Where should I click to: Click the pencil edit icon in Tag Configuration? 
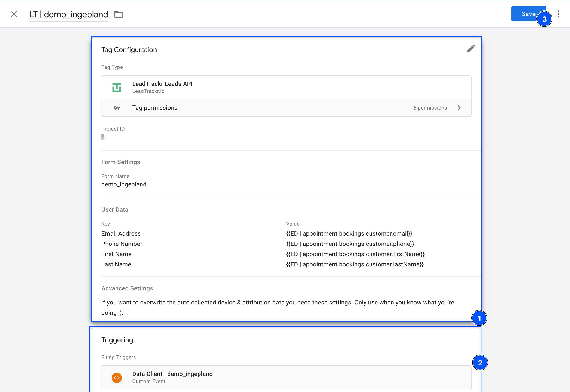[x=471, y=49]
